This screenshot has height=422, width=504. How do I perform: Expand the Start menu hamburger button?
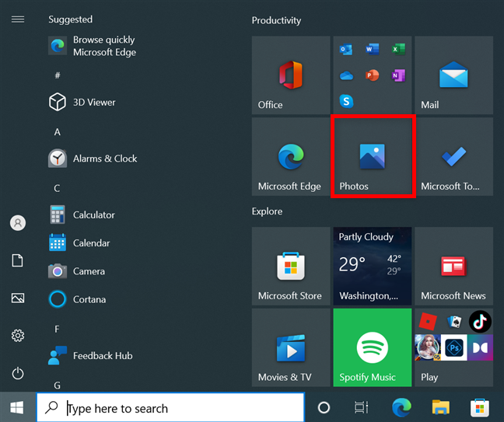pyautogui.click(x=18, y=19)
